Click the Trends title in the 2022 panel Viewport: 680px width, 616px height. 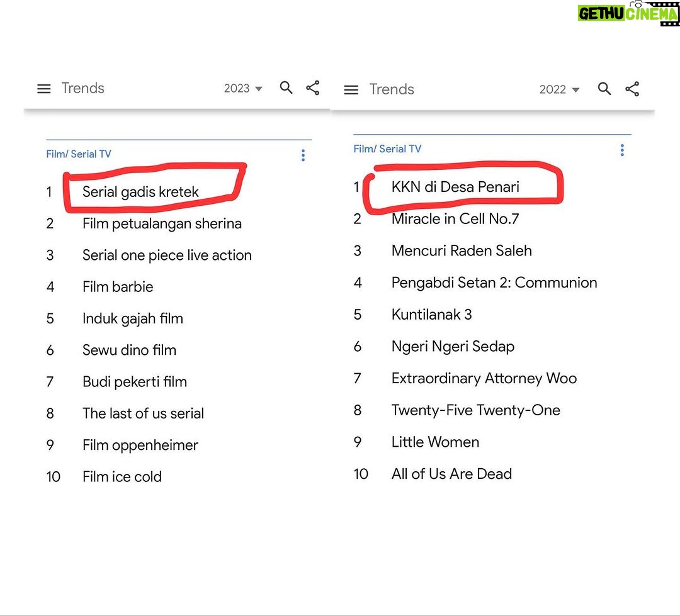click(x=392, y=89)
